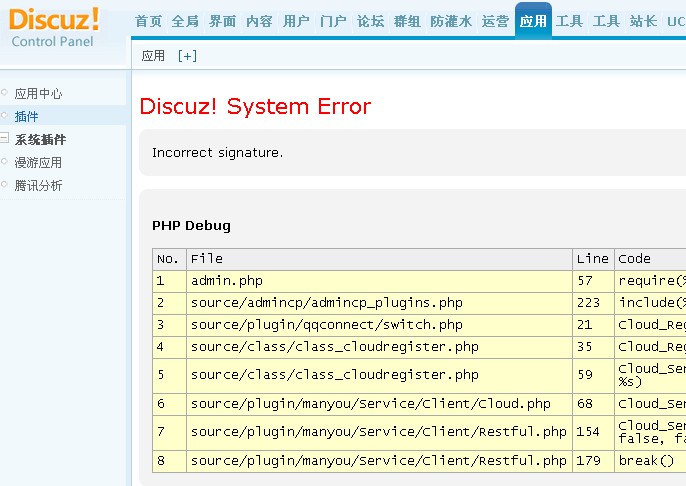Click the 应用 breadcrumb text
The width and height of the screenshot is (686, 486).
tap(153, 56)
